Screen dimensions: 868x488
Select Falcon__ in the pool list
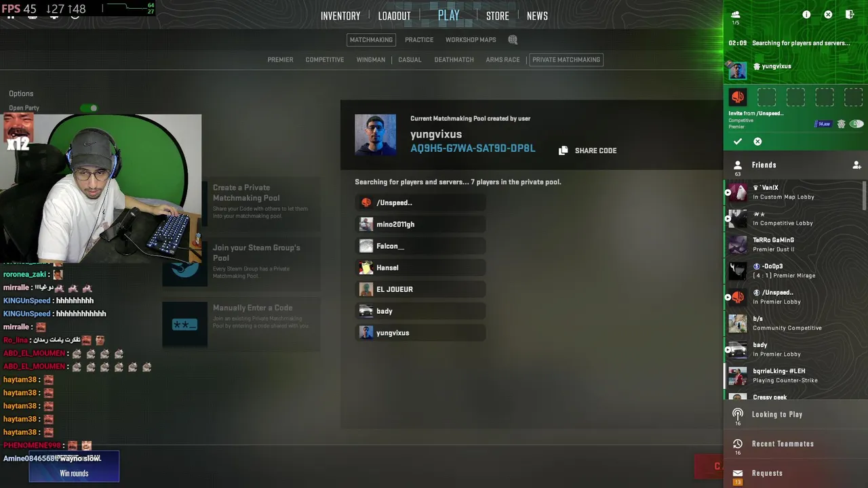click(420, 246)
